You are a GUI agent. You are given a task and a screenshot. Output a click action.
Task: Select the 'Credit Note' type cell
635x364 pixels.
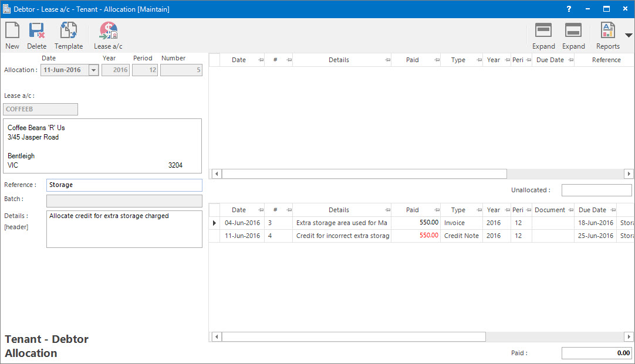point(462,236)
